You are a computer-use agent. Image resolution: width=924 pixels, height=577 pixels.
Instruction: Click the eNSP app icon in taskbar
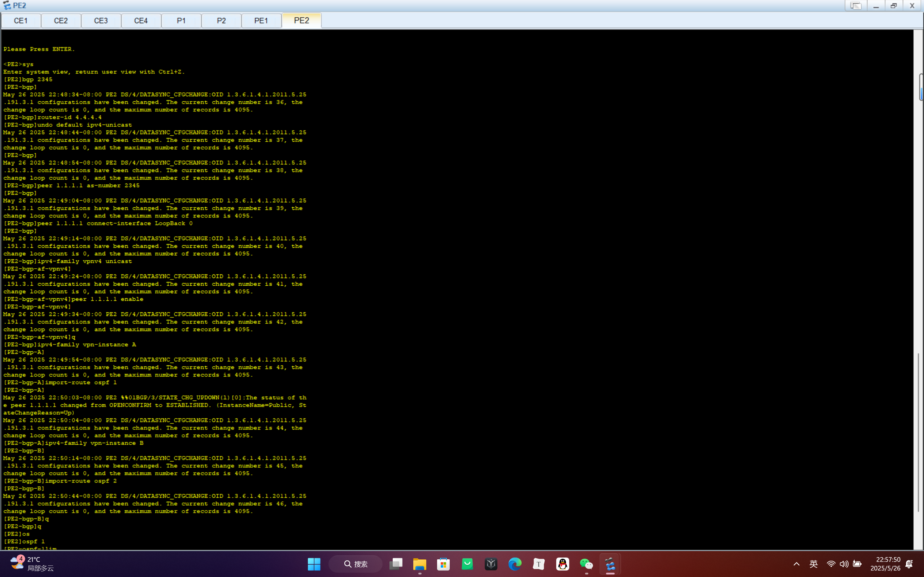pos(610,564)
